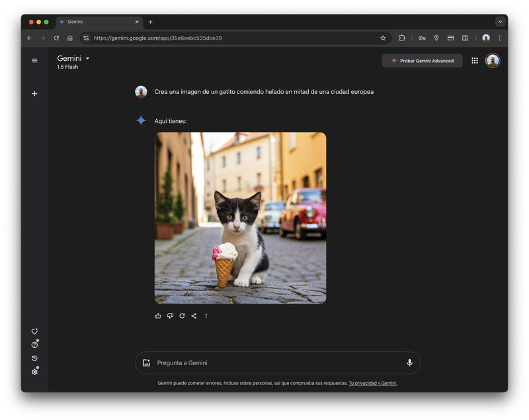
Task: Click the thumbs up icon below image
Action: tap(158, 316)
